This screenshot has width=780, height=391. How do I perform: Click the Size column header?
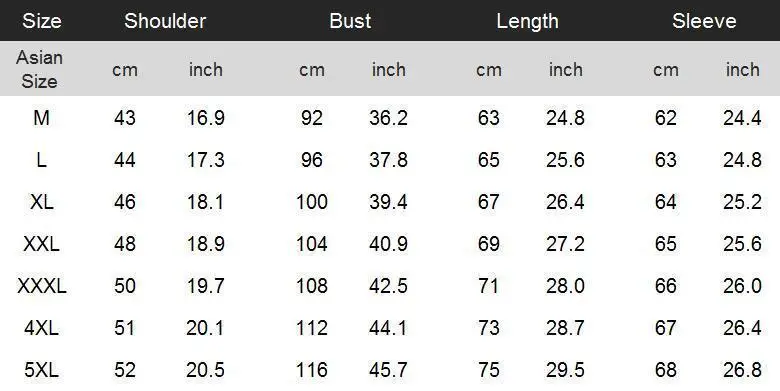pos(42,21)
